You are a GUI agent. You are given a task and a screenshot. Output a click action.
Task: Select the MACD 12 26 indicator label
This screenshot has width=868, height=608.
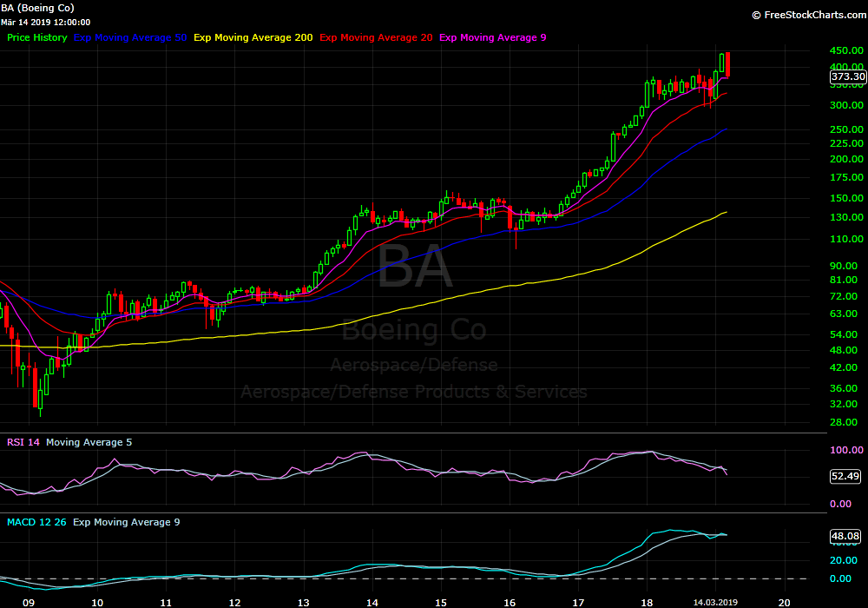[x=36, y=522]
